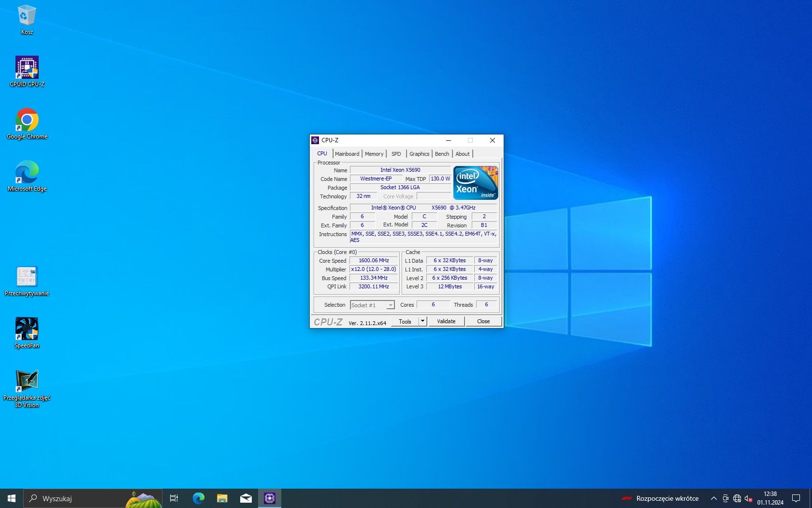Click the 3200.11 MHz QPI Link value
812x508 pixels.
pos(374,286)
